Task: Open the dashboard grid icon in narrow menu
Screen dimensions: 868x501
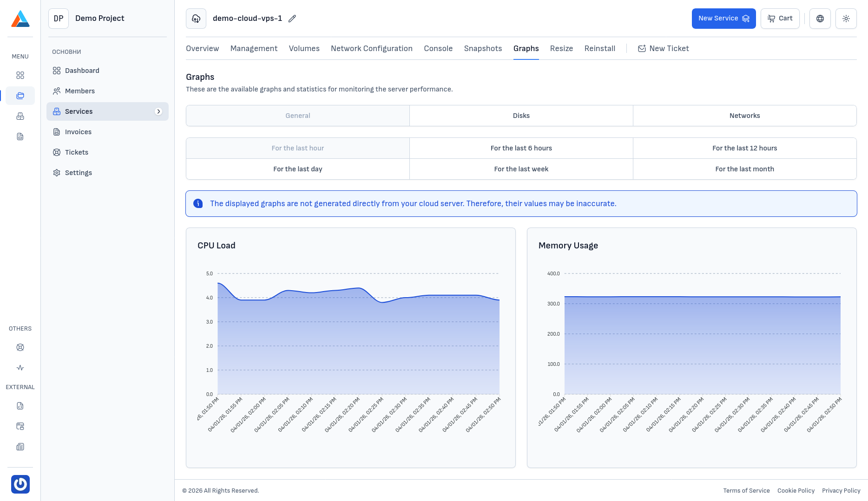Action: pyautogui.click(x=20, y=75)
